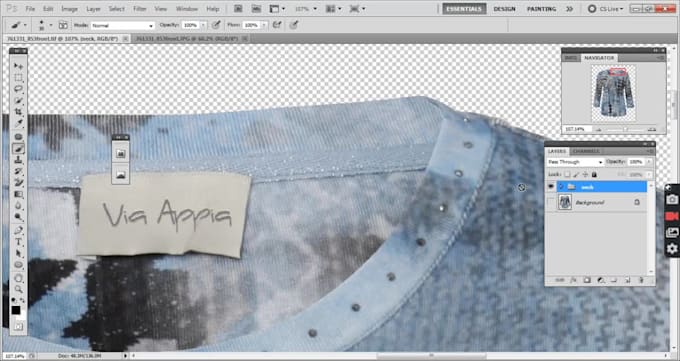
Task: Select the Zoom tool in the toolbox
Action: 18,289
